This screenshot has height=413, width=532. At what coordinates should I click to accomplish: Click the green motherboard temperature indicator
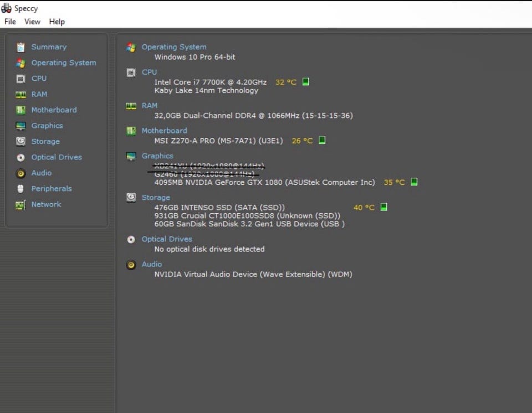[x=322, y=141]
